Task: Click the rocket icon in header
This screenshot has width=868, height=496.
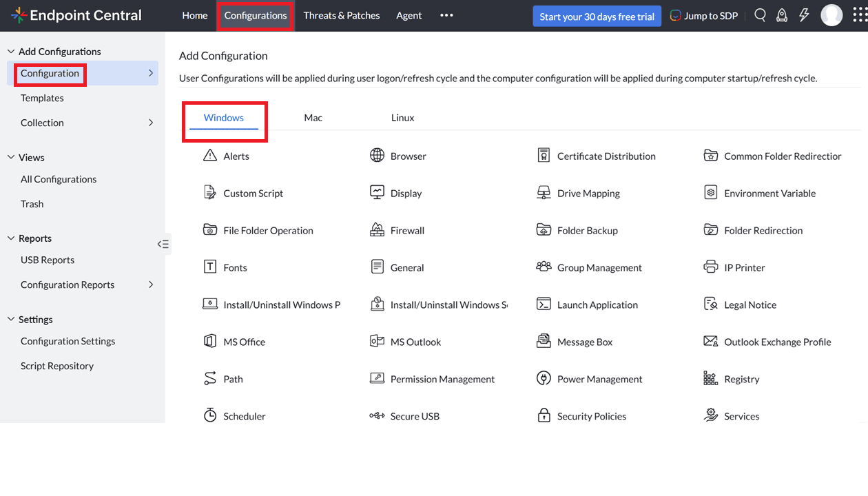Action: coord(782,15)
